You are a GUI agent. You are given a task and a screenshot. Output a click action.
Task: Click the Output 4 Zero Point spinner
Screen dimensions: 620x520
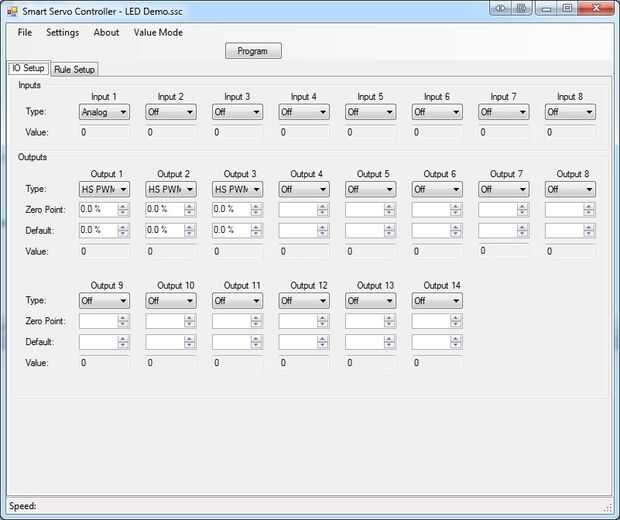323,210
